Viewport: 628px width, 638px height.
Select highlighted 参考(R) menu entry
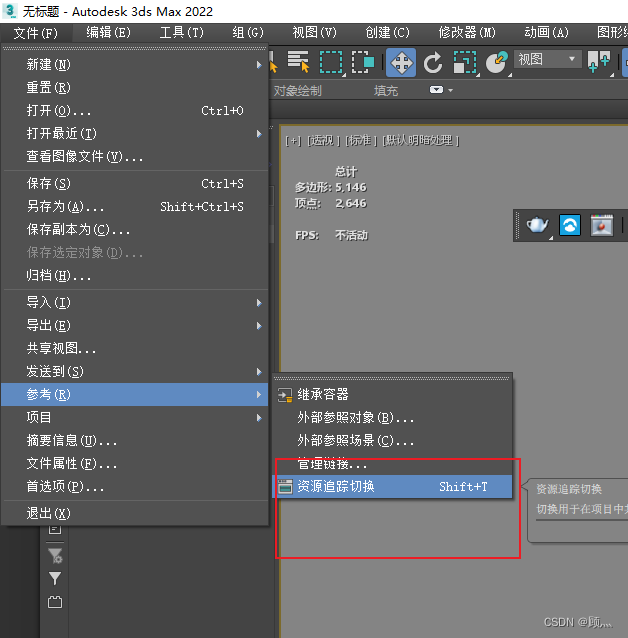[135, 395]
